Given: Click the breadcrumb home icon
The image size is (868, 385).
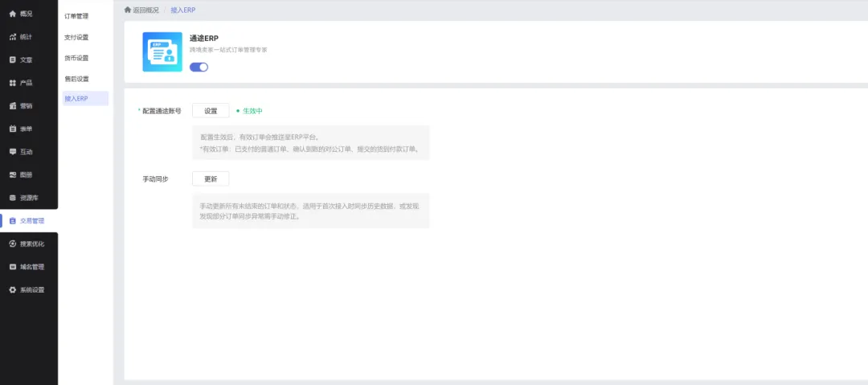Looking at the screenshot, I should point(128,10).
